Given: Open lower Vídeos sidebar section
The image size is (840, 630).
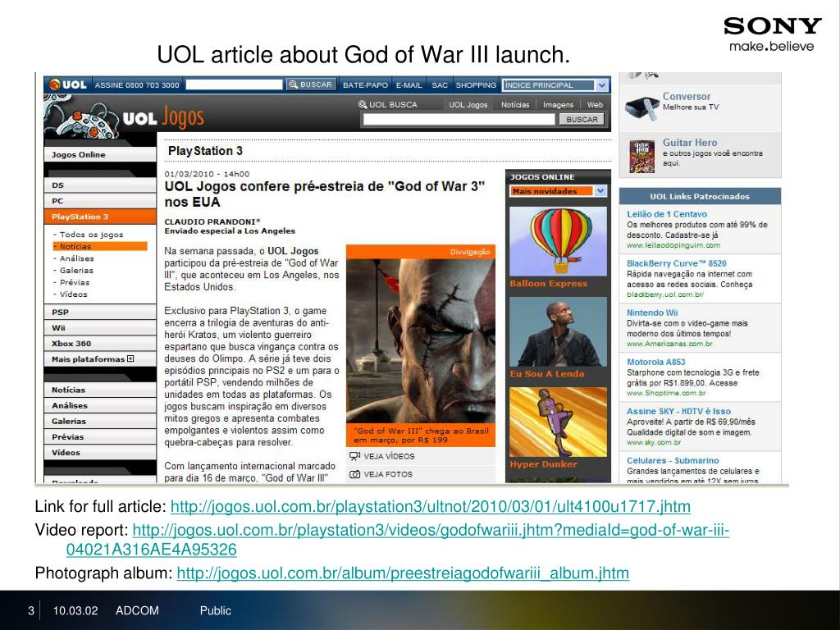Looking at the screenshot, I should [100, 452].
